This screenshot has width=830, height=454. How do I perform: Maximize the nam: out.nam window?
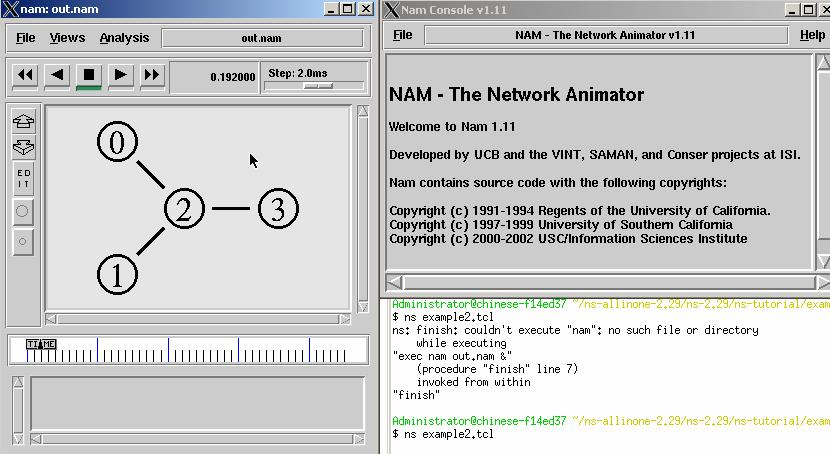[x=348, y=8]
